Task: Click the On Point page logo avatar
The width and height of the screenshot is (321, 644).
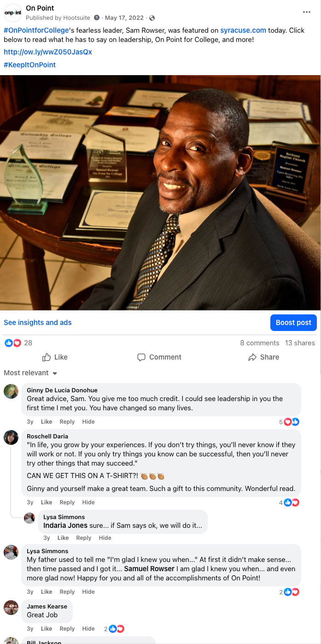Action: pos(12,12)
